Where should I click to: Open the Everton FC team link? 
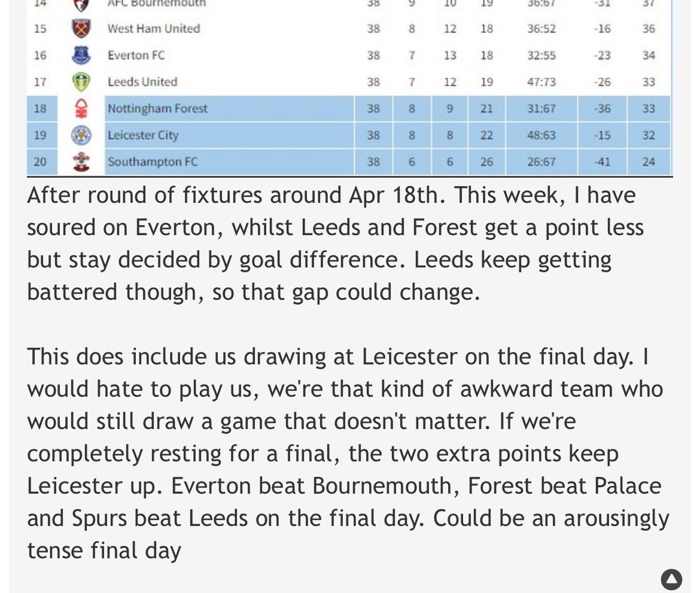click(136, 56)
